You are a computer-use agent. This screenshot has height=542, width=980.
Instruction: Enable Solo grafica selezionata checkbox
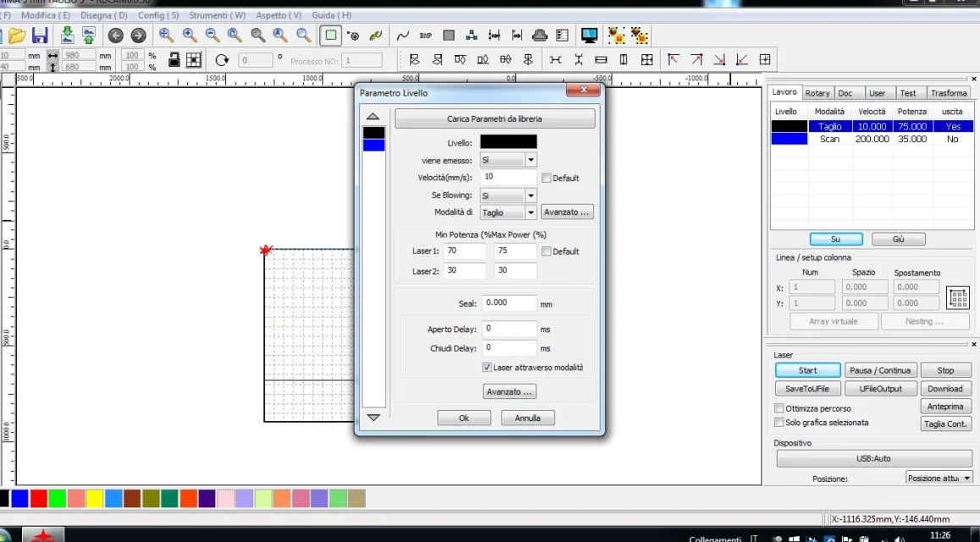[x=778, y=423]
